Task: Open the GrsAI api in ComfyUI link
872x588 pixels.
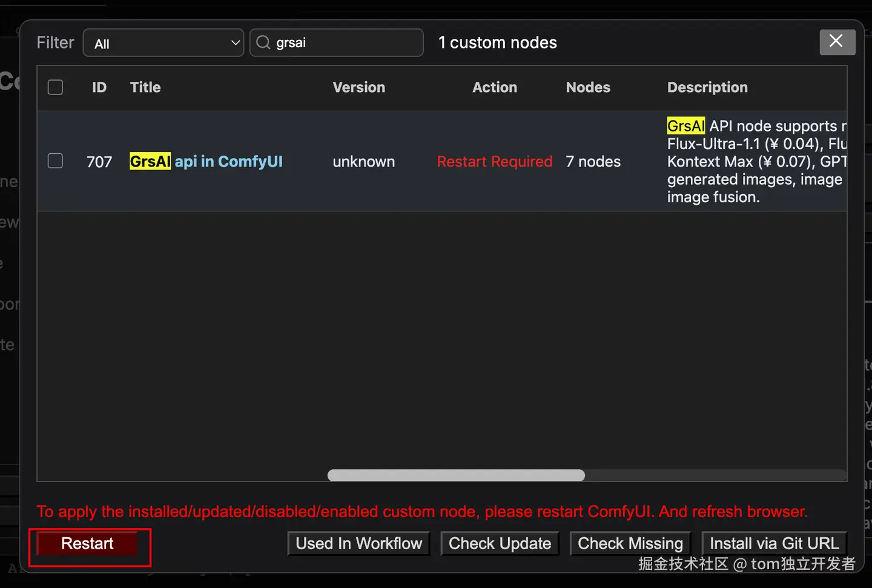Action: pyautogui.click(x=206, y=161)
